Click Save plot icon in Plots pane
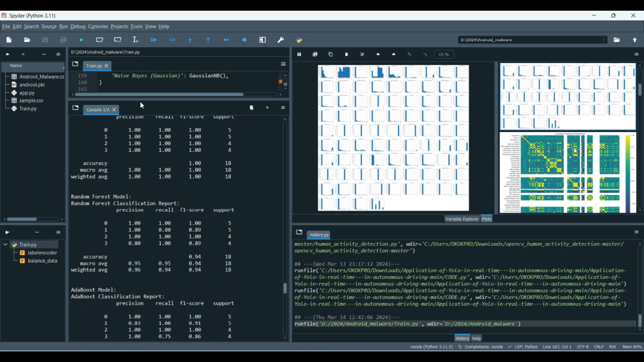The width and height of the screenshot is (644, 362). pos(299,54)
